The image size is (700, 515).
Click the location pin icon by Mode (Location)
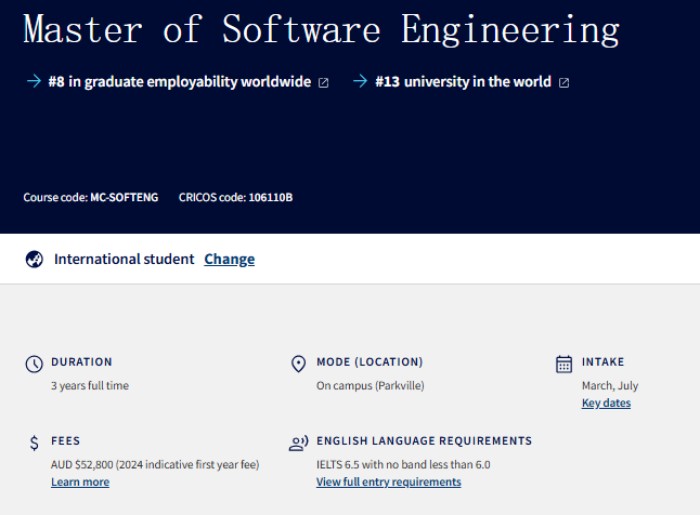point(298,364)
